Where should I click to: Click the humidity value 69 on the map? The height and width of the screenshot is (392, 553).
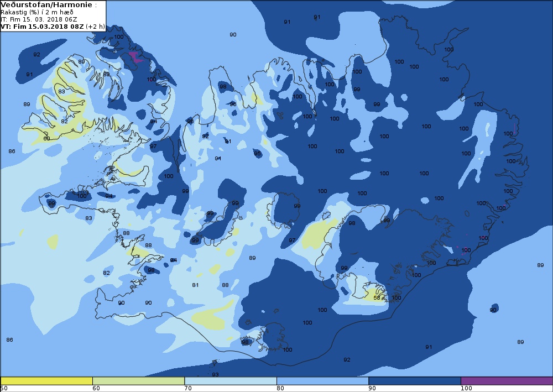pyautogui.click(x=46, y=139)
